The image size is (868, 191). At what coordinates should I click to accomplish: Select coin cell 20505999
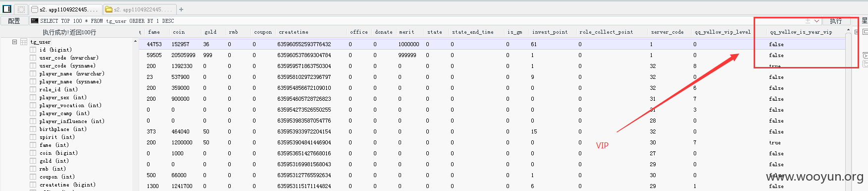(x=183, y=55)
